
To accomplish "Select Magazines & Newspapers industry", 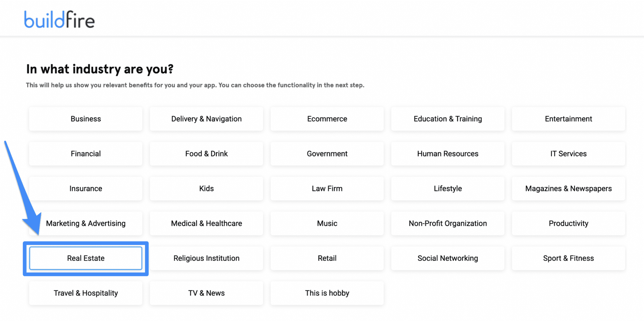I will coord(568,189).
